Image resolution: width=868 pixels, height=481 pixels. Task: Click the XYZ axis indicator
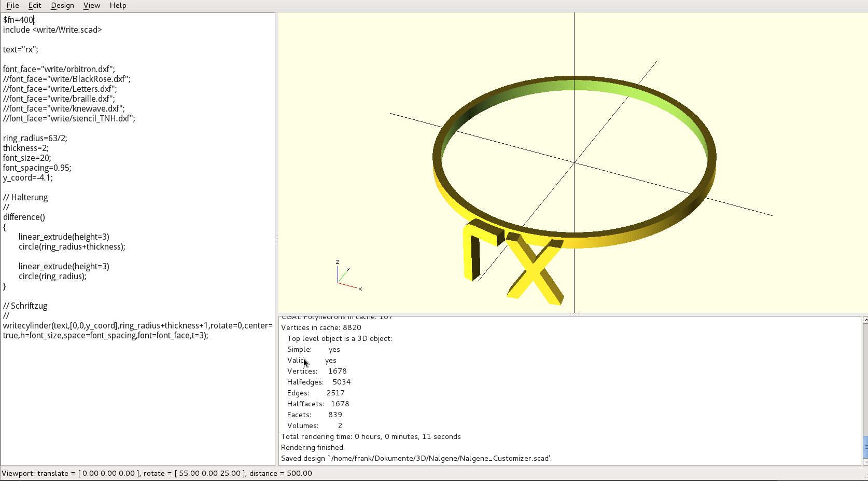pos(348,275)
